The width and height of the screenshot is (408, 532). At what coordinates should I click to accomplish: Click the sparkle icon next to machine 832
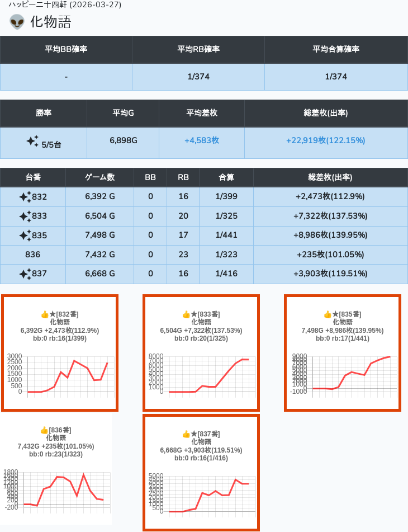[25, 197]
